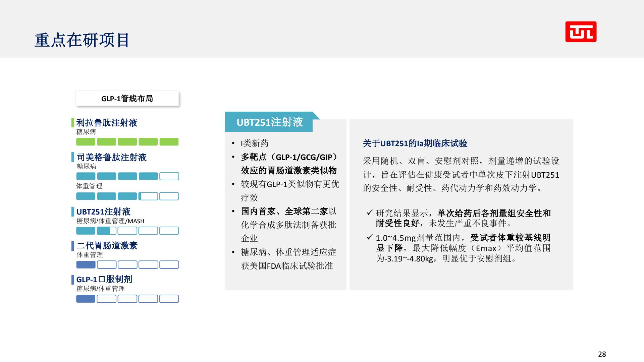Viewport: 644px width, 362px height.
Task: Click the I类新药 bullet
Action: pyautogui.click(x=255, y=143)
